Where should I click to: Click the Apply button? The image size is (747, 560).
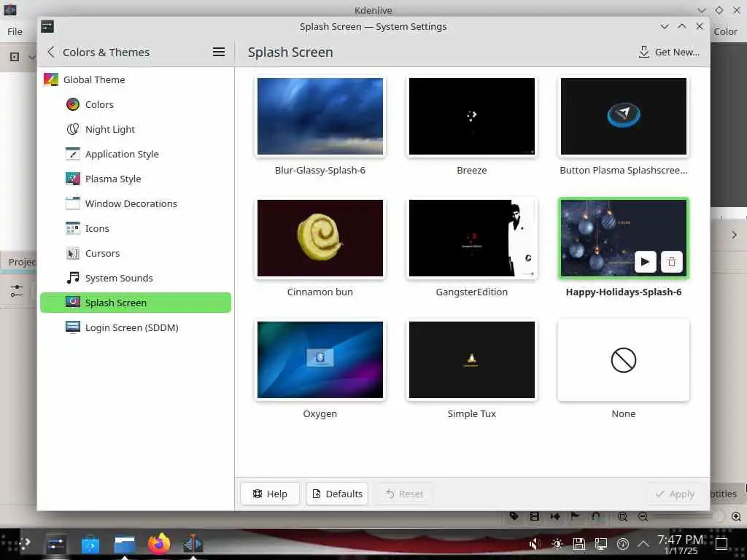click(675, 494)
